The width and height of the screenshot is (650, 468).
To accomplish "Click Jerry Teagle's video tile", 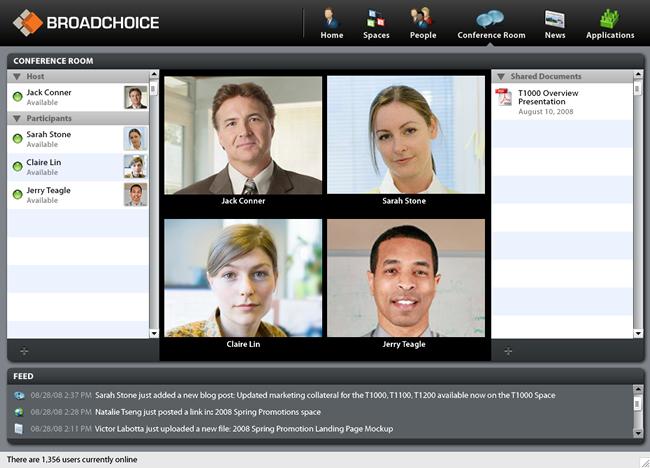I will pyautogui.click(x=405, y=278).
